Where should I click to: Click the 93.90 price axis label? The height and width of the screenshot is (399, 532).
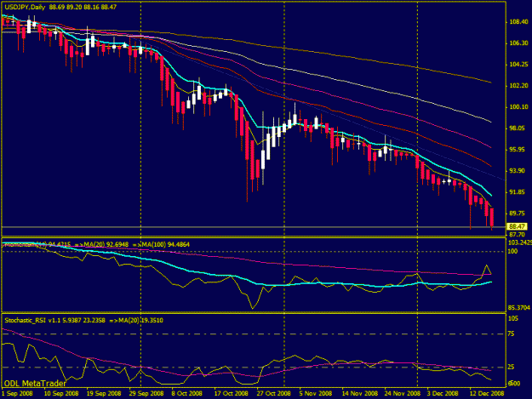pos(517,171)
